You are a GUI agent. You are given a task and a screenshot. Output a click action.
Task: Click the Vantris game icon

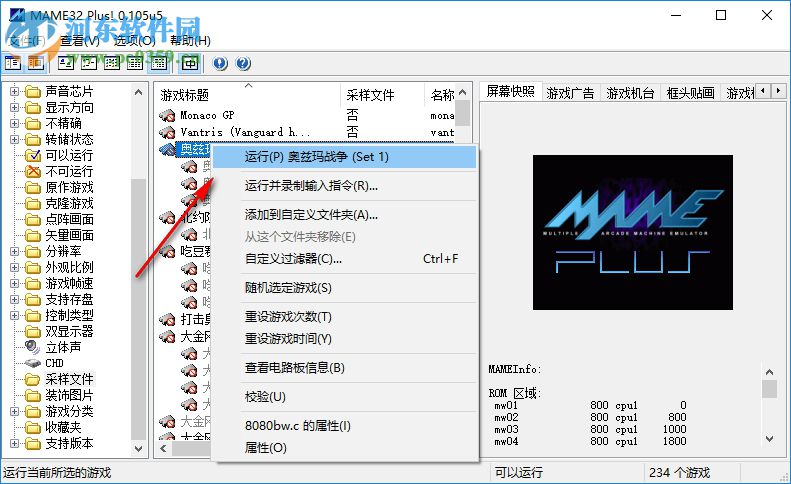(x=167, y=133)
